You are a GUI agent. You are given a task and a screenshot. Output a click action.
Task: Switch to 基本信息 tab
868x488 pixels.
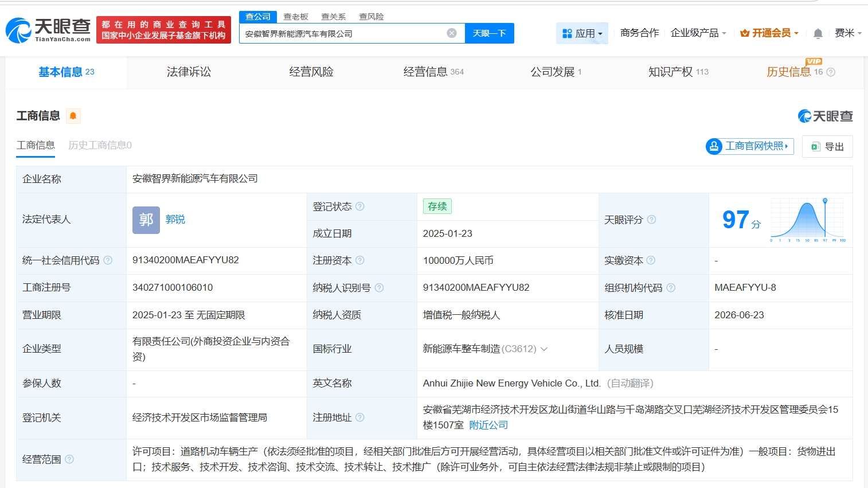(x=66, y=72)
